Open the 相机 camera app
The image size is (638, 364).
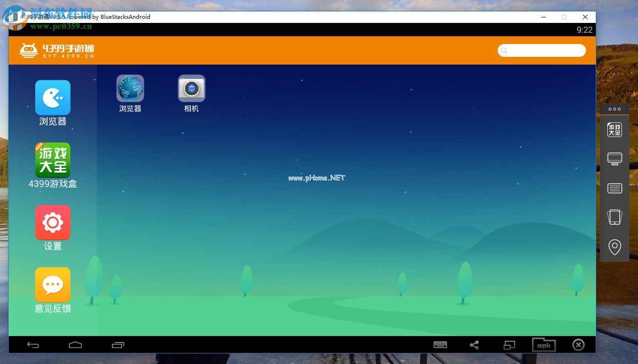coord(191,88)
